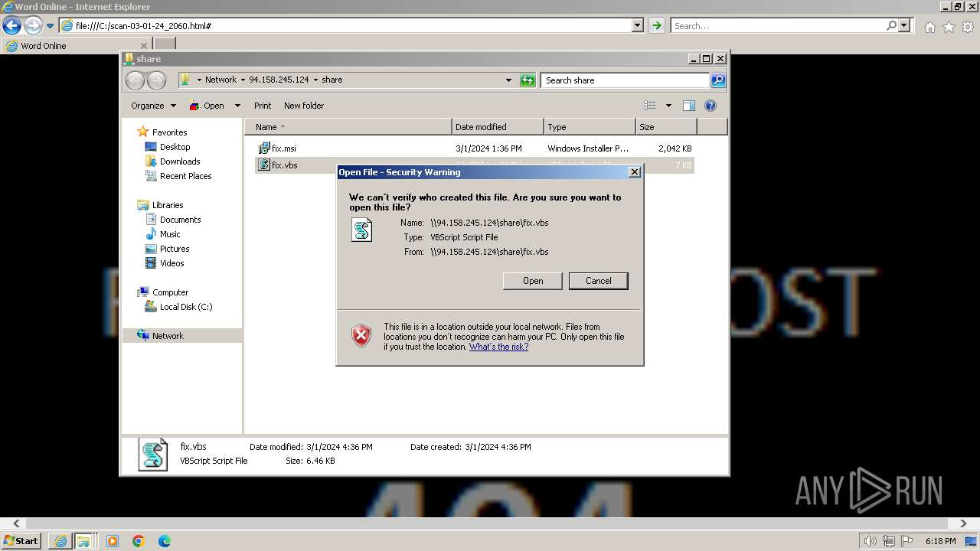The width and height of the screenshot is (980, 551).
Task: Open the Start menu
Action: (21, 541)
